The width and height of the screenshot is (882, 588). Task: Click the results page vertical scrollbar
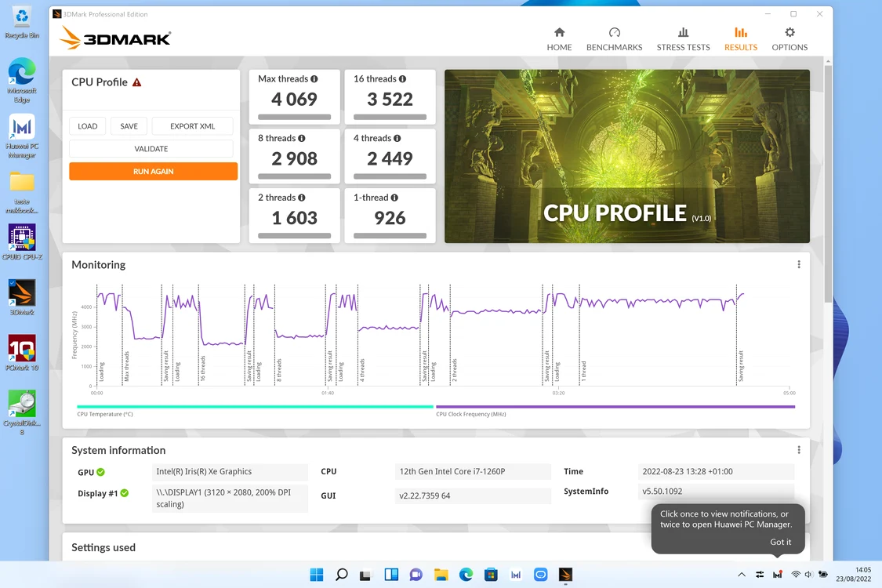[x=827, y=183]
